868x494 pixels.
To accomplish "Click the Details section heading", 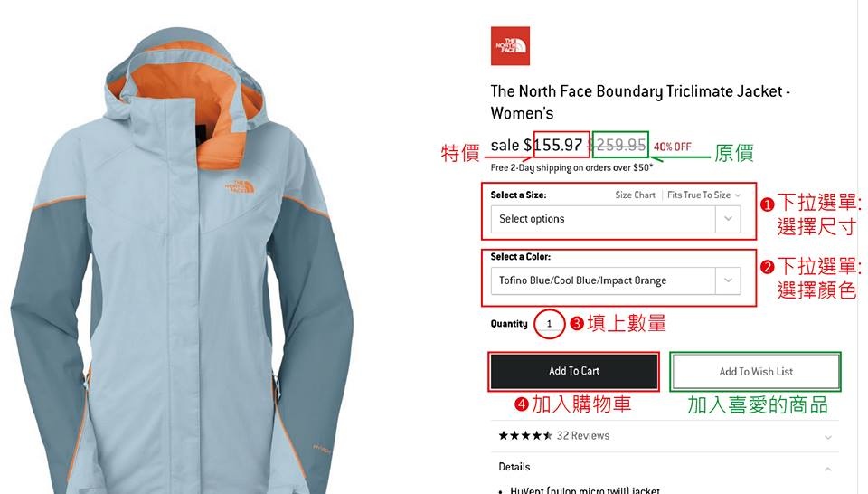I will click(514, 467).
